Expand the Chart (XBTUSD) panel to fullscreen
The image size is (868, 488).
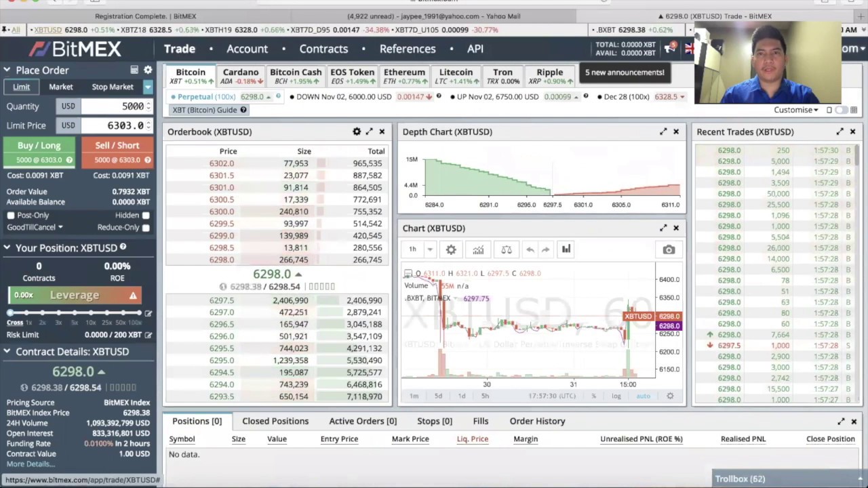pos(663,228)
